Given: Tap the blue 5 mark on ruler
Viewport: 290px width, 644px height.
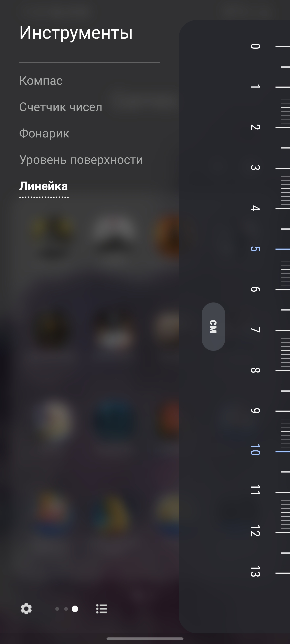Looking at the screenshot, I should coord(256,249).
